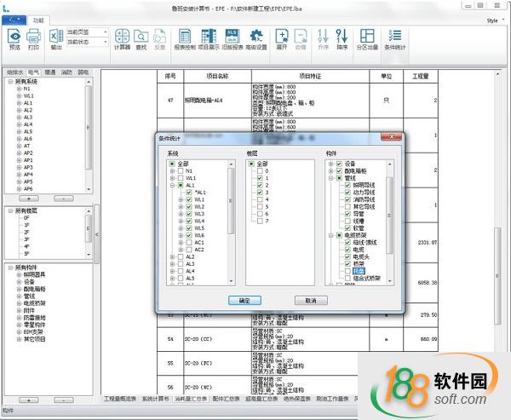Click the 旧版报表 XLS icon
The width and height of the screenshot is (511, 420).
(233, 37)
